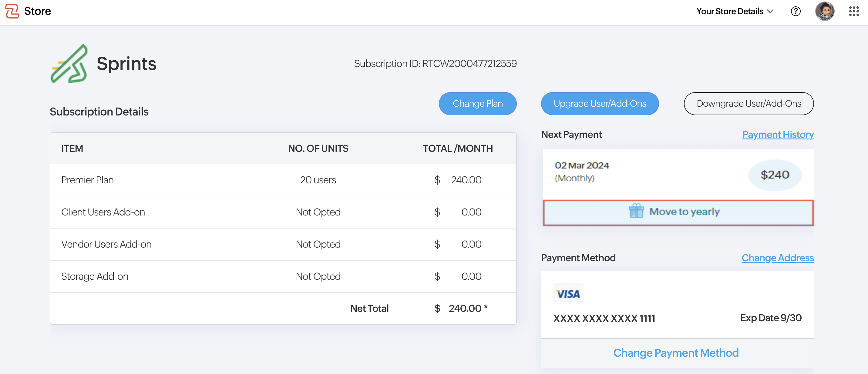This screenshot has height=374, width=868.
Task: Click the 02 Mar 2024 payment date
Action: (x=582, y=165)
